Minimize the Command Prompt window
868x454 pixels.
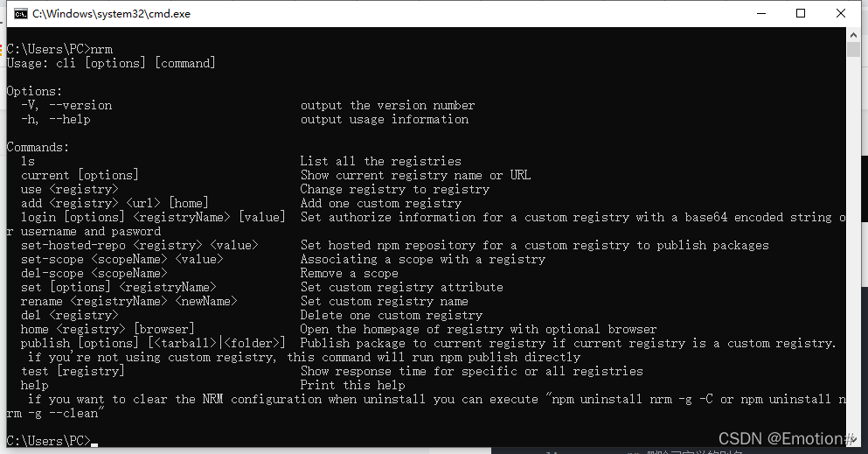(761, 13)
